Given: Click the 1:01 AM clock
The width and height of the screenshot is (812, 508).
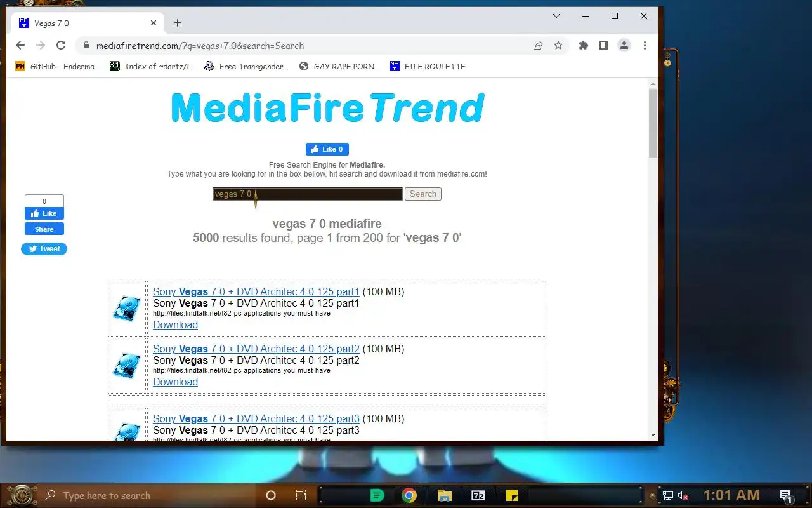Looking at the screenshot, I should tap(731, 495).
